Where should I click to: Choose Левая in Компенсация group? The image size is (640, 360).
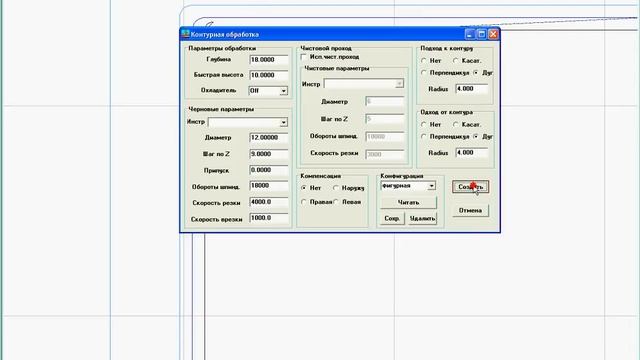pyautogui.click(x=336, y=202)
